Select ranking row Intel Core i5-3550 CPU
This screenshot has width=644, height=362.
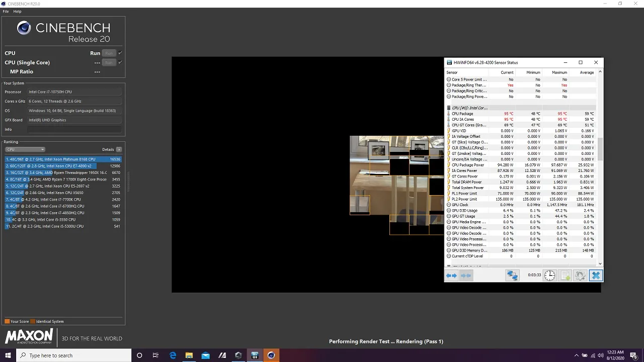point(63,219)
